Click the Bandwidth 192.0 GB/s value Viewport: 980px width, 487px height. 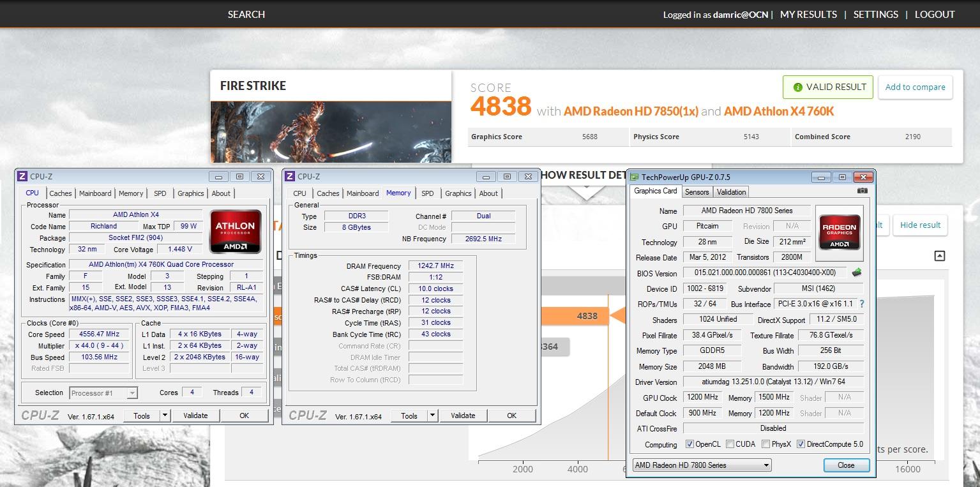click(831, 366)
